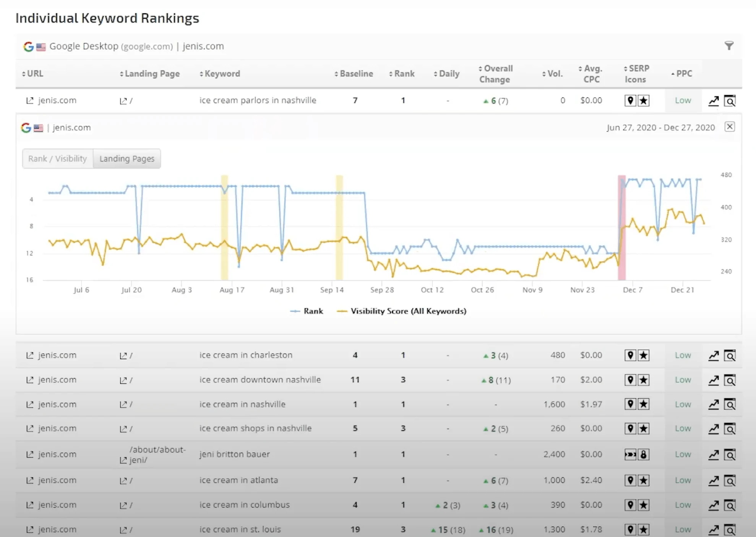Open the jenis.com link in the first row
The height and width of the screenshot is (537, 756).
[x=57, y=100]
